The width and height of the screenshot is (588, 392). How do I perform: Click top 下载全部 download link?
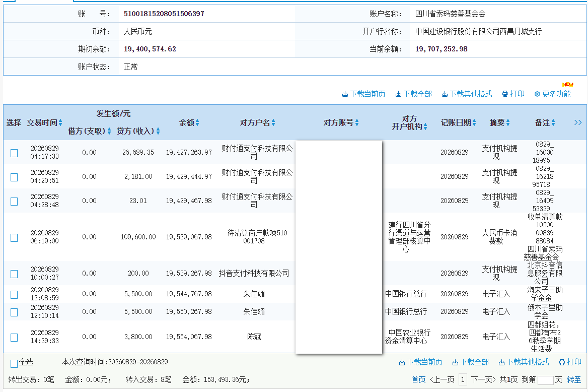[x=414, y=94]
